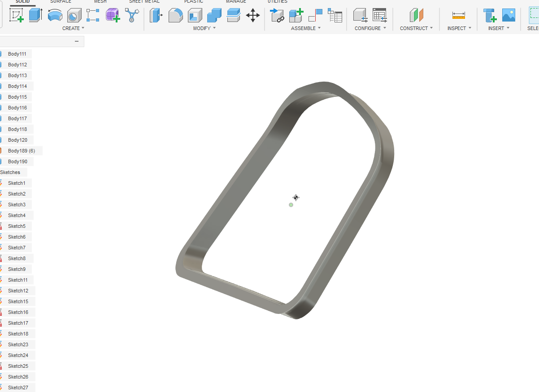Select Sketch27 in the browser
The height and width of the screenshot is (392, 539).
18,388
